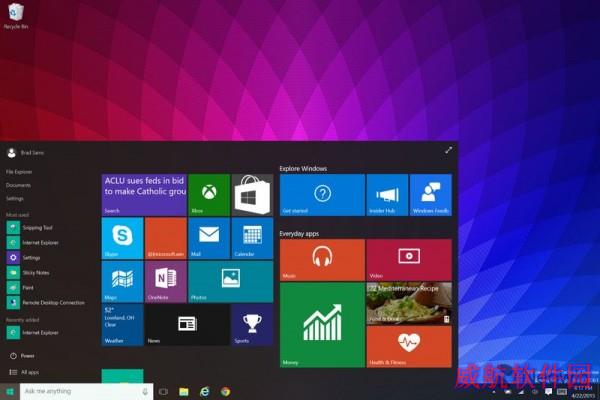Open the Music headphones tile
The image size is (600, 400).
tap(322, 260)
